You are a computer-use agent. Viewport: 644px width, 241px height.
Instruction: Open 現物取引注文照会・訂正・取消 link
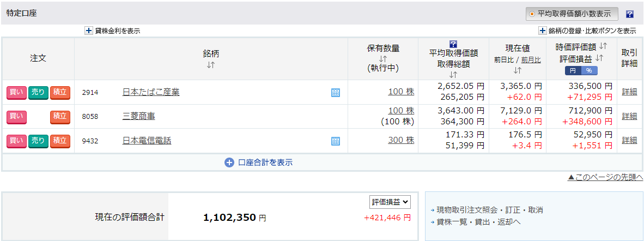click(x=490, y=210)
